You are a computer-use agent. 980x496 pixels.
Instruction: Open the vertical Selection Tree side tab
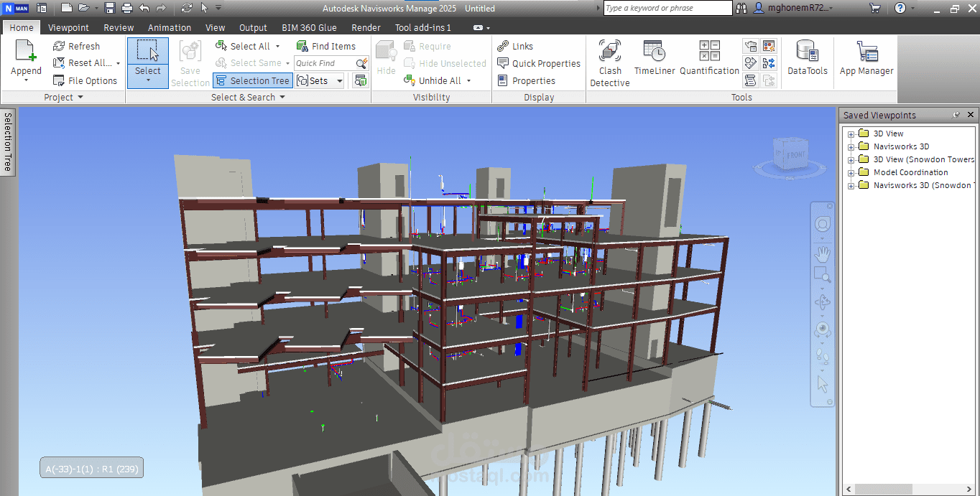[x=7, y=141]
